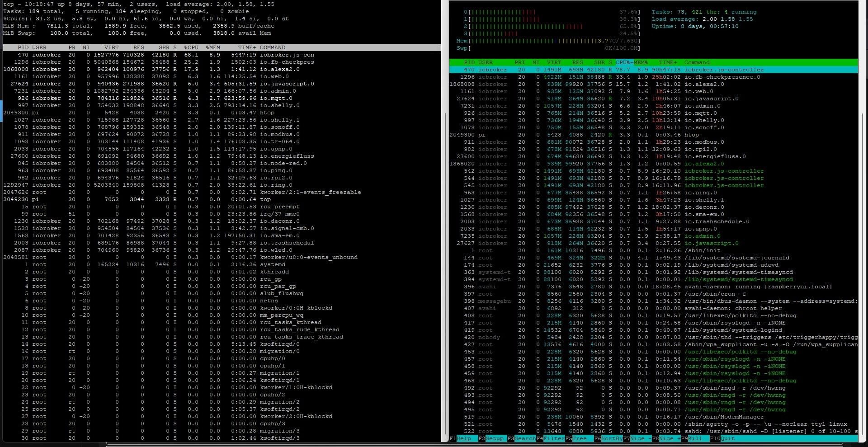
Task: Click F10 Quit in htop footer
Action: pyautogui.click(x=722, y=438)
